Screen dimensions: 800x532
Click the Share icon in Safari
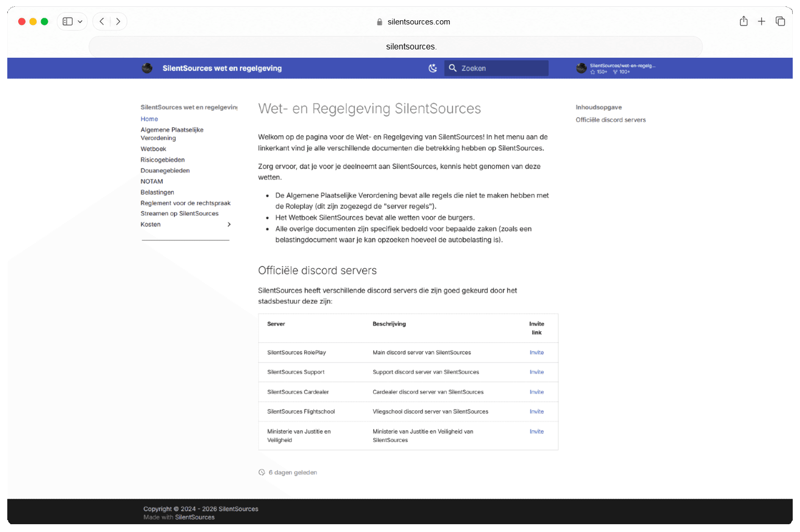(744, 21)
